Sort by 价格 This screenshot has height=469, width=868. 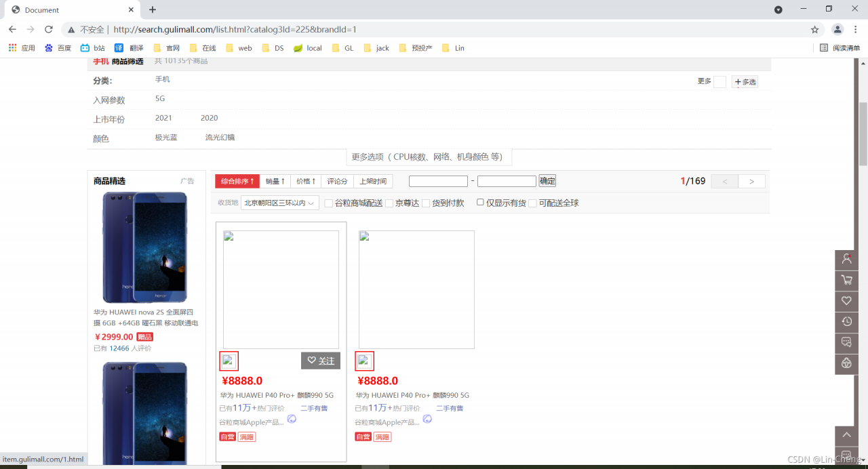pos(306,181)
